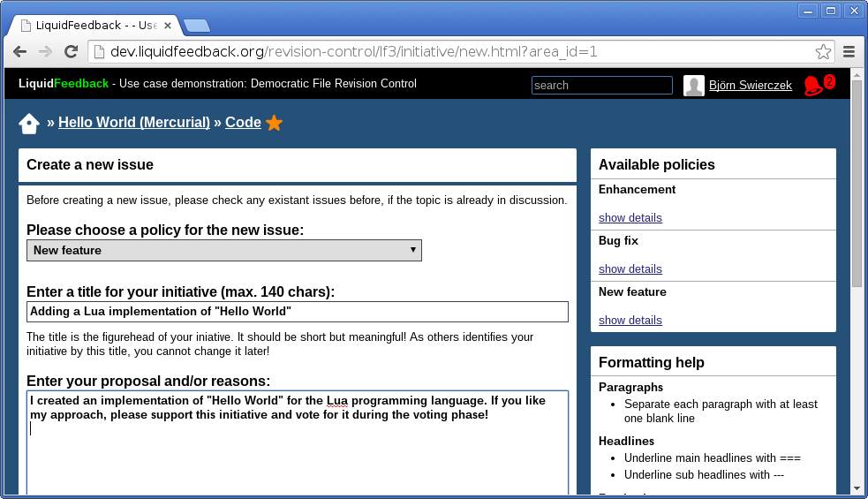Go to the home page icon
This screenshot has height=499, width=868.
(x=29, y=123)
